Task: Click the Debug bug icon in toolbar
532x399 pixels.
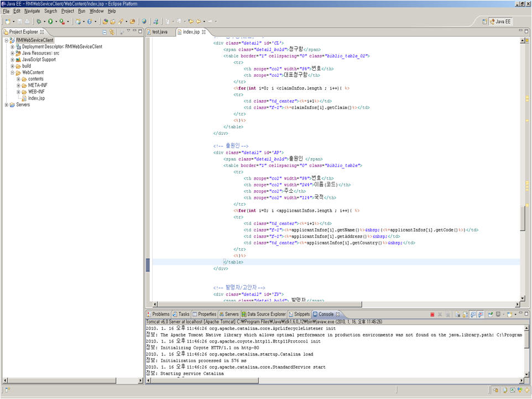Action: pos(39,22)
